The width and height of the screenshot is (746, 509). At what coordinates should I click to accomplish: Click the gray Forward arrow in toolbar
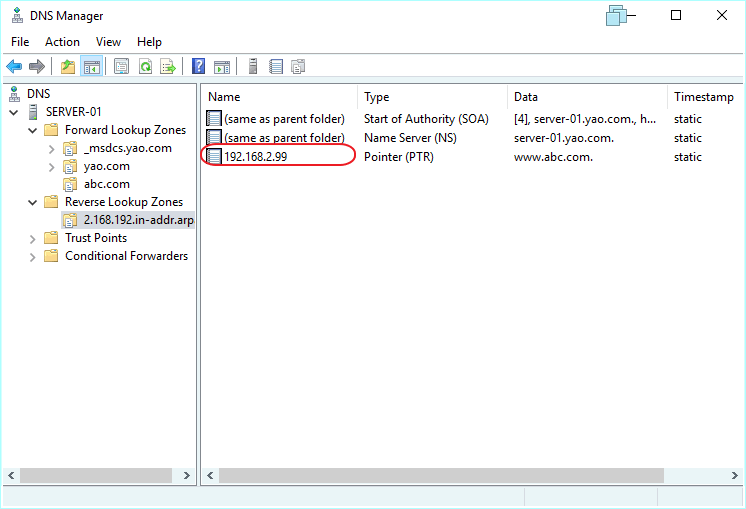[37, 67]
